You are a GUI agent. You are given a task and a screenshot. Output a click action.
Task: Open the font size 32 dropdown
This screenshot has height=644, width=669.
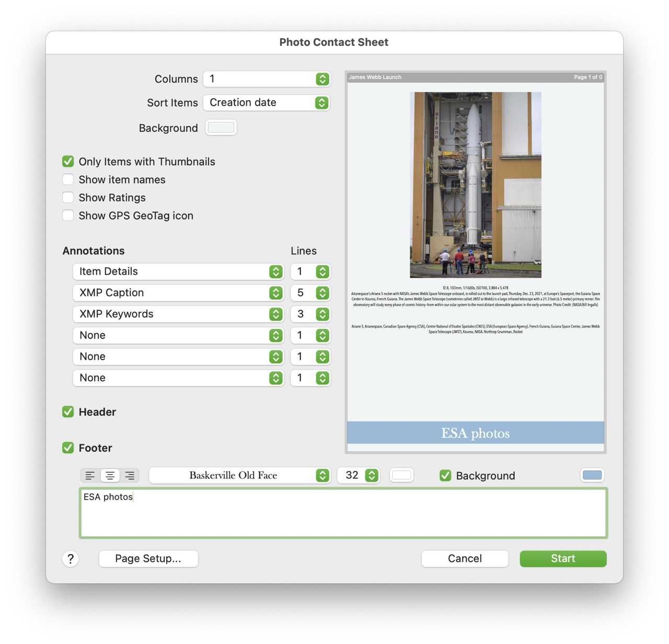point(359,475)
